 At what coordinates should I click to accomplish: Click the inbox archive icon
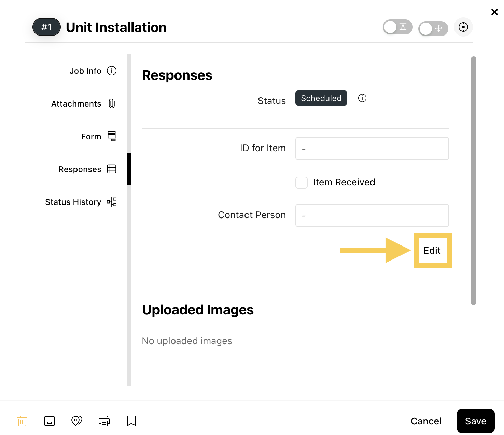[x=50, y=421]
